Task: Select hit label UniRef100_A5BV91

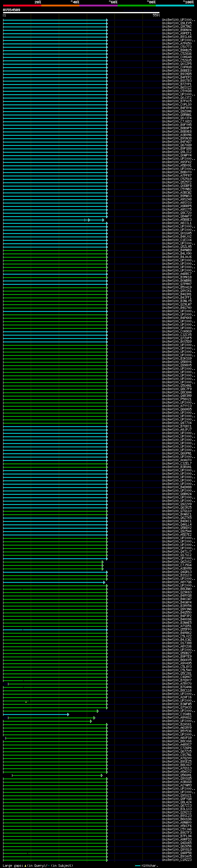Action: [x=176, y=165]
